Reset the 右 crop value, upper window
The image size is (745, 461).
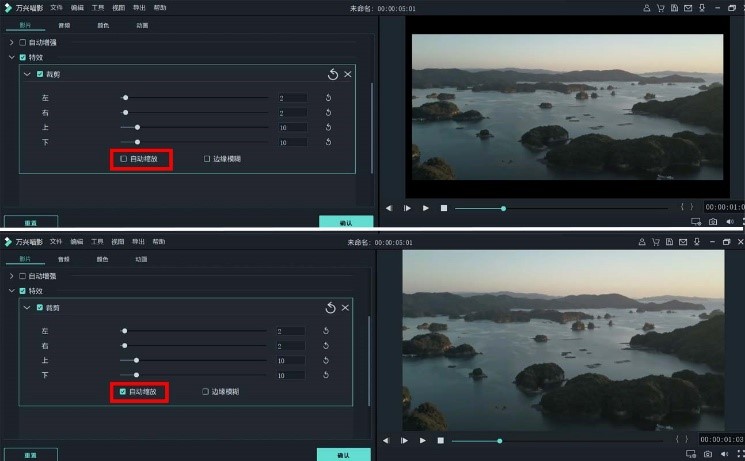pos(328,113)
